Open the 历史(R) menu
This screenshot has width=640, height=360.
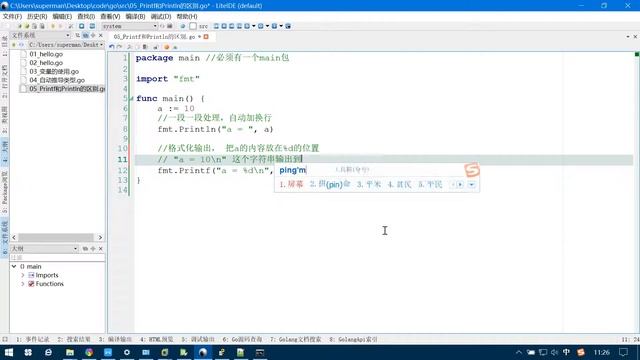point(37,16)
